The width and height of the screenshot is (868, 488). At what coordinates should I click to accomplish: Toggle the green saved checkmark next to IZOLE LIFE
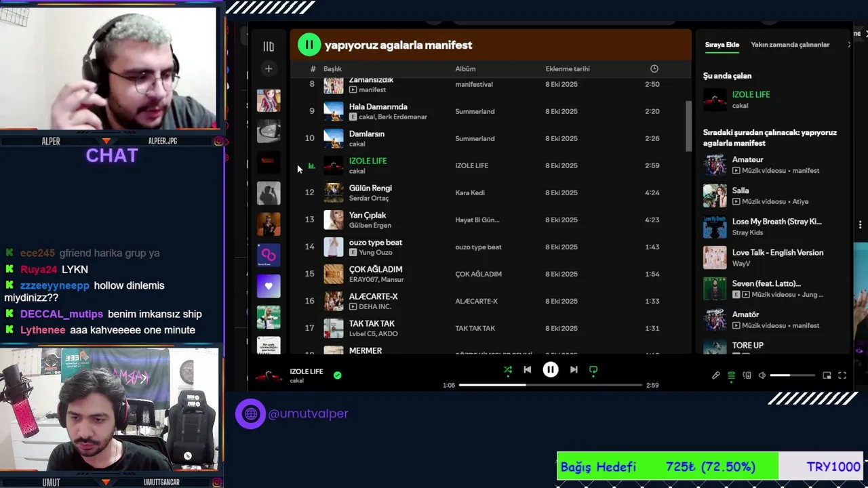(x=338, y=375)
